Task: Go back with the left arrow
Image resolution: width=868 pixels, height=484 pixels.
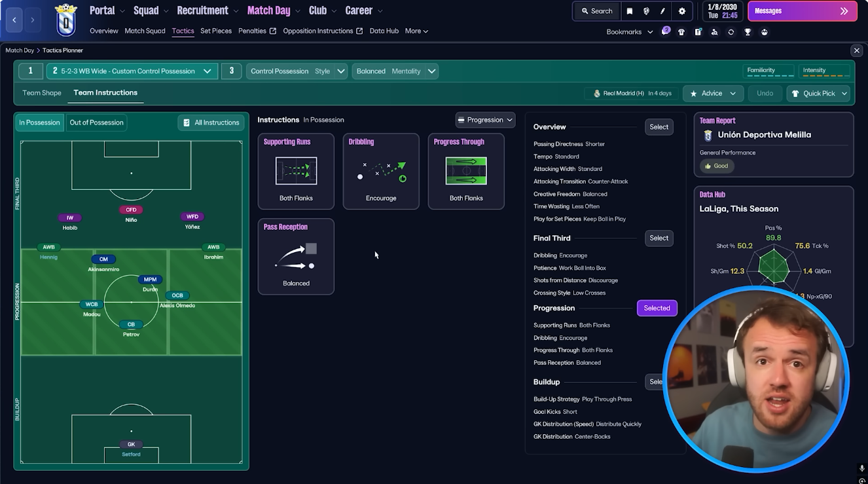Action: click(14, 20)
